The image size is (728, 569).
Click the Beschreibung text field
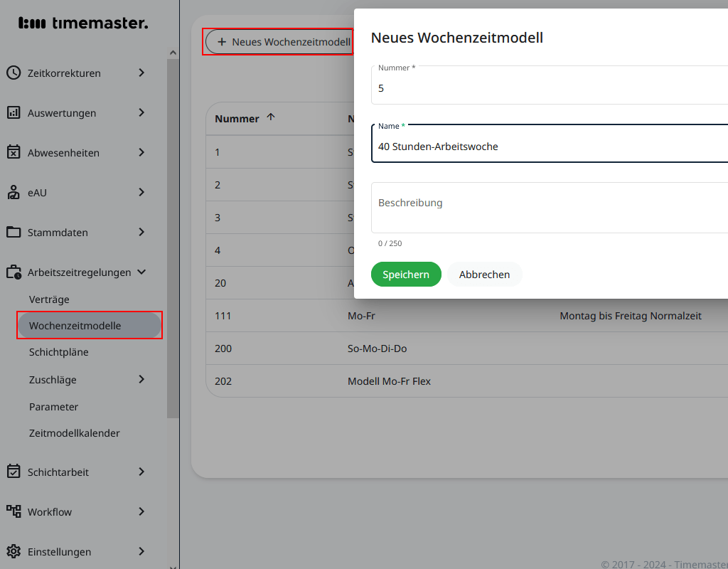pos(498,207)
